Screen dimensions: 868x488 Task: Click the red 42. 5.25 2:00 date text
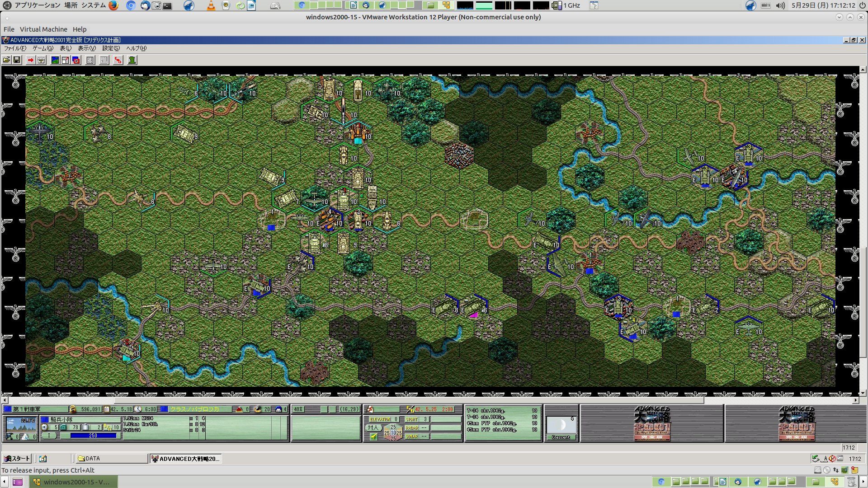click(x=434, y=409)
